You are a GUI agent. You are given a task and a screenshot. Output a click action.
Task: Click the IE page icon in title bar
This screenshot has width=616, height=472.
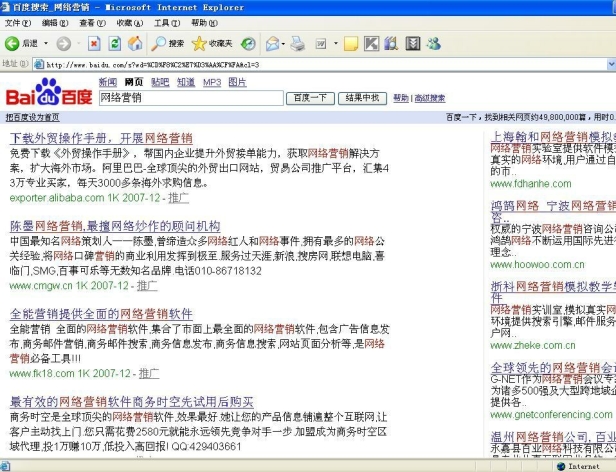coord(5,7)
